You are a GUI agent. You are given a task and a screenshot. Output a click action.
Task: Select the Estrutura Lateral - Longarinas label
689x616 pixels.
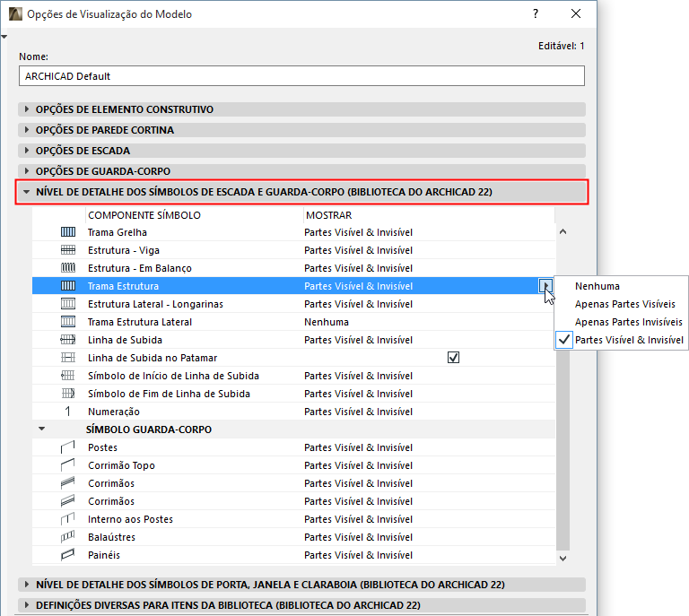coord(155,304)
